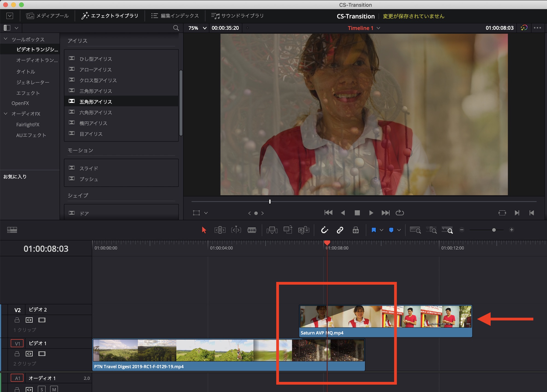Activate the blade edit mode tool
Image resolution: width=547 pixels, height=392 pixels.
point(252,230)
